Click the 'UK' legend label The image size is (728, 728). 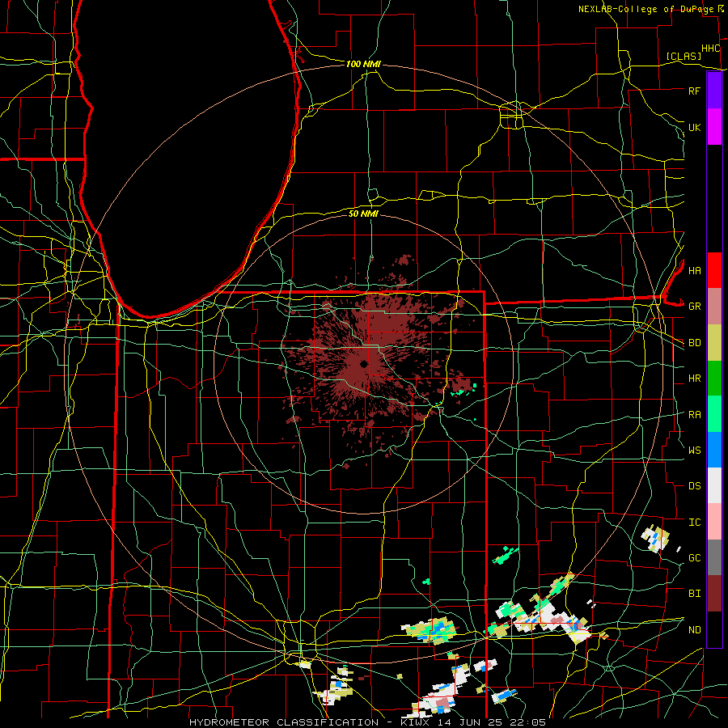[694, 127]
